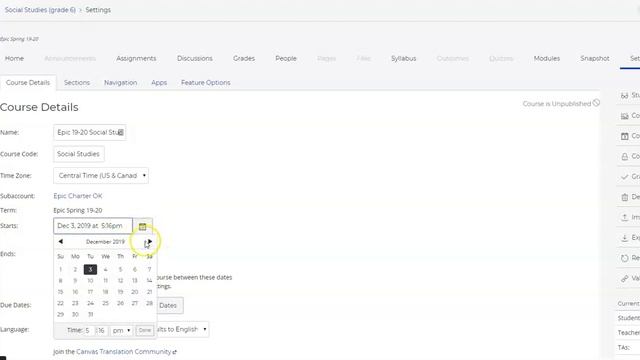Switch to the Sections tab
The height and width of the screenshot is (360, 640).
77,82
